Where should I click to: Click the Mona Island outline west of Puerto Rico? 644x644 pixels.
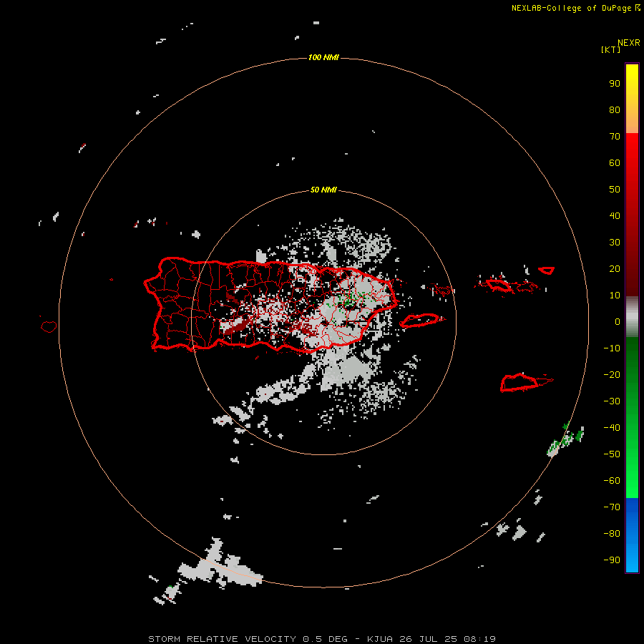point(49,326)
